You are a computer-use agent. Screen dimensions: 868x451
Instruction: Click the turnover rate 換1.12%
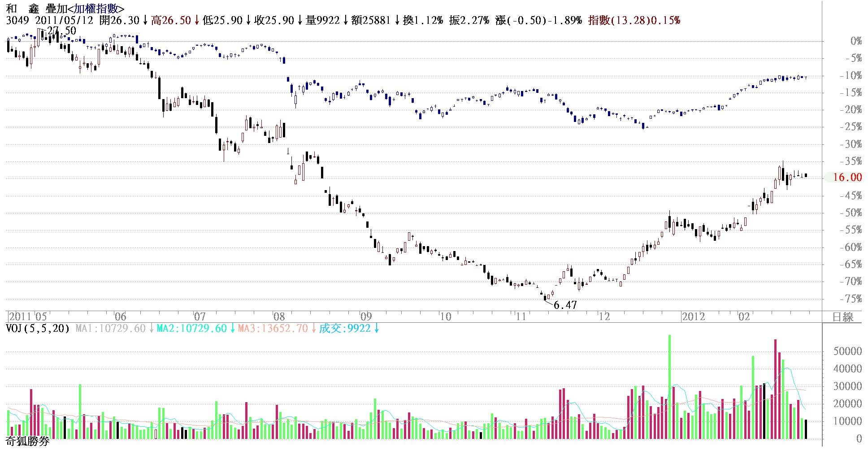pos(423,20)
